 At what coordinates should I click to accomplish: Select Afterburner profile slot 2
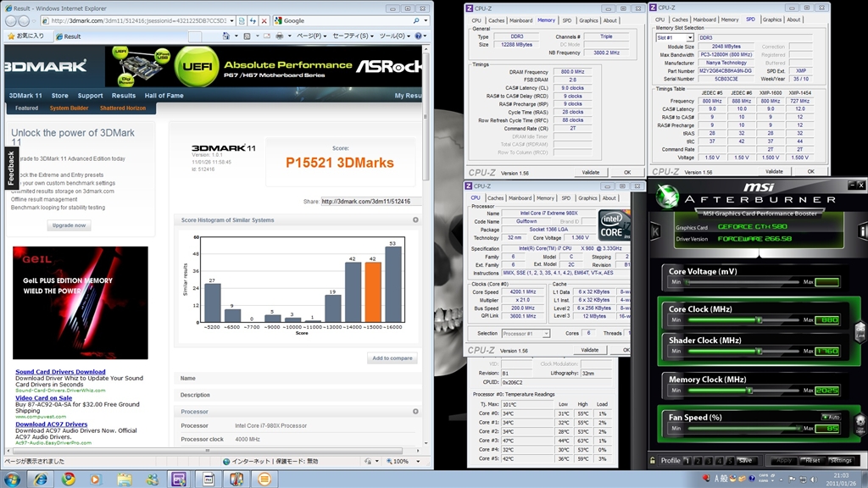(698, 460)
